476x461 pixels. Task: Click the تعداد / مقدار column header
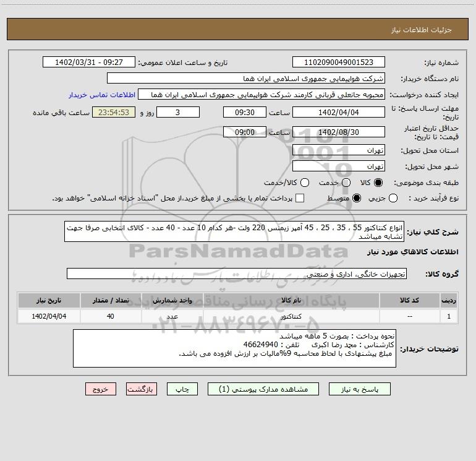111,301
